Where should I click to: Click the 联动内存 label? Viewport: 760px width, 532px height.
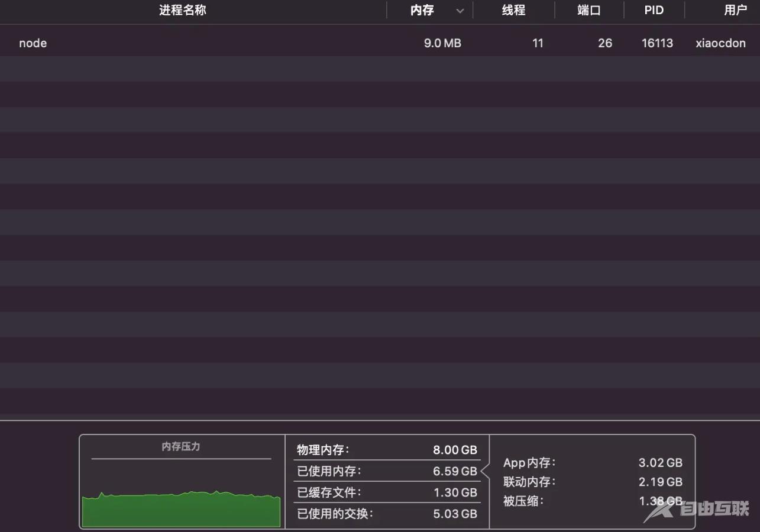pyautogui.click(x=529, y=482)
